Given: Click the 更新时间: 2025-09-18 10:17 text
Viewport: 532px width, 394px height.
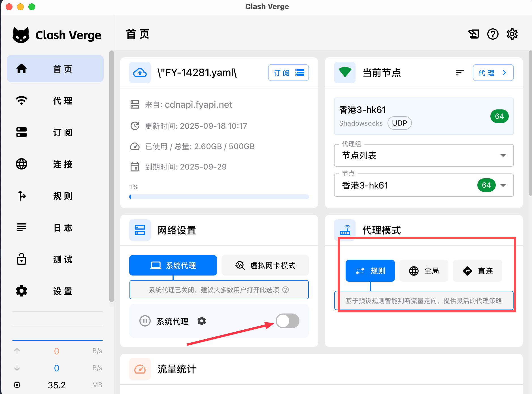Looking at the screenshot, I should (196, 126).
